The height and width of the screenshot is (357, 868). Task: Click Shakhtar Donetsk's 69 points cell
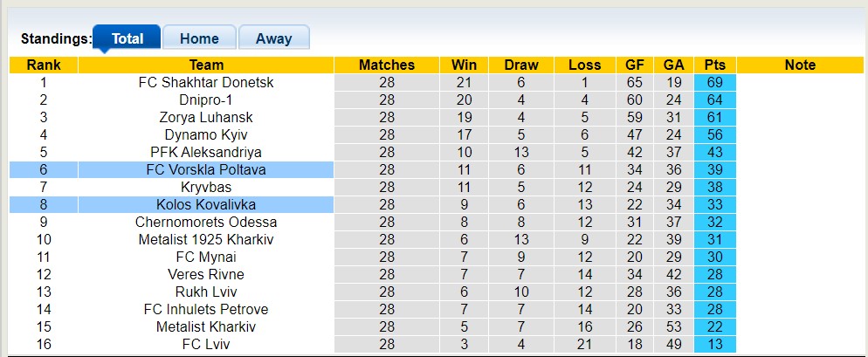click(714, 82)
